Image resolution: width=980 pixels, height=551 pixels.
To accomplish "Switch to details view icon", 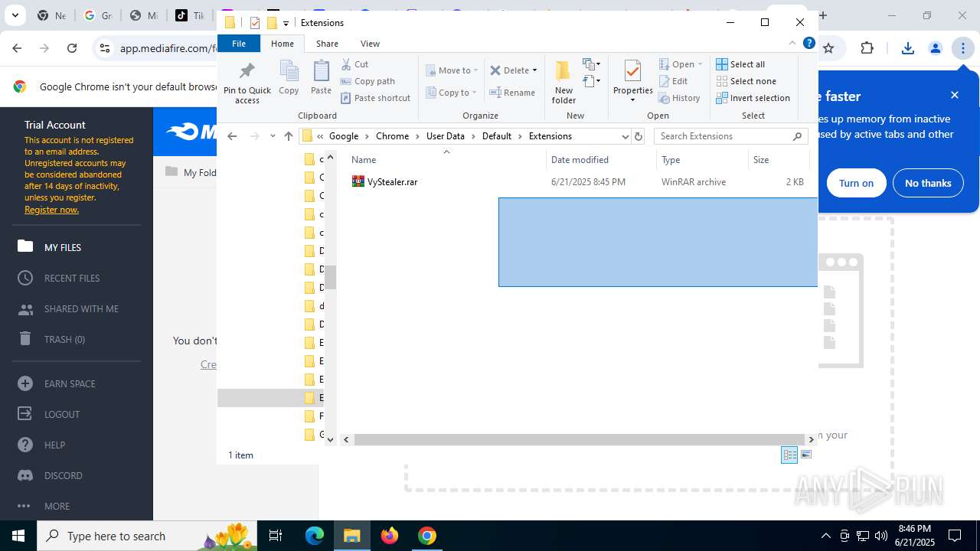I will (789, 455).
